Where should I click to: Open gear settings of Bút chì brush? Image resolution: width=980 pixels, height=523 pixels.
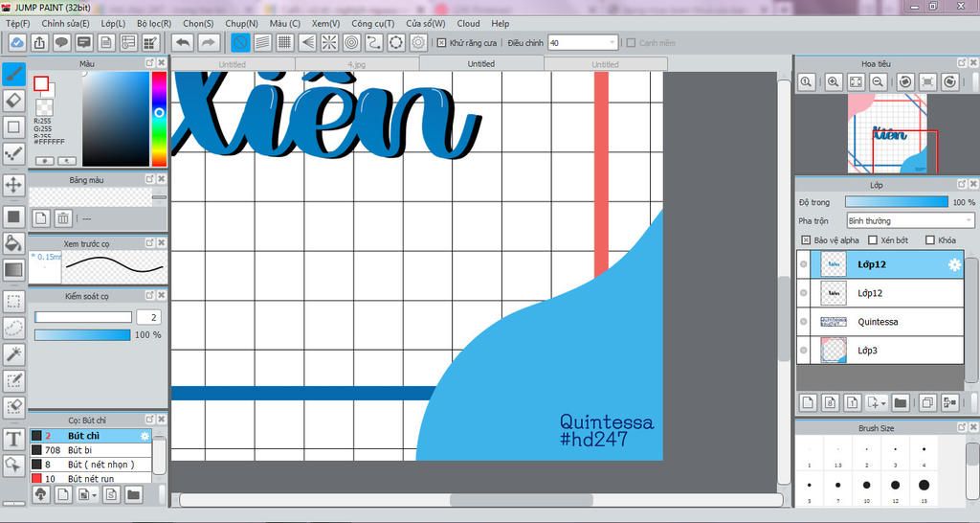coord(145,436)
